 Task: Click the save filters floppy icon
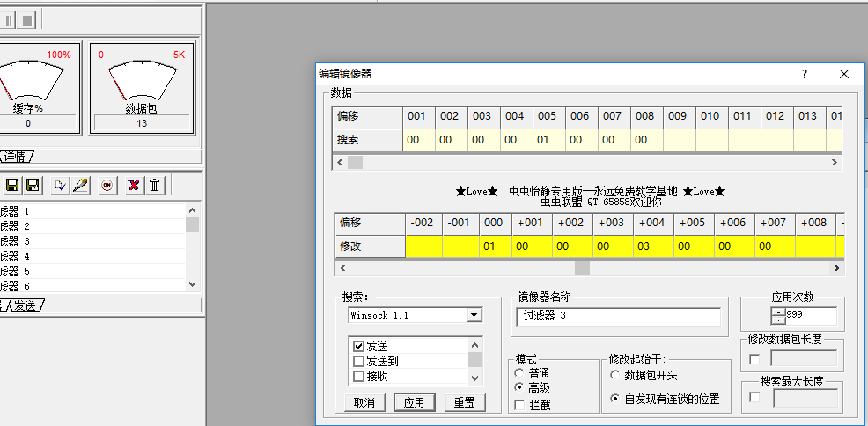(12, 185)
